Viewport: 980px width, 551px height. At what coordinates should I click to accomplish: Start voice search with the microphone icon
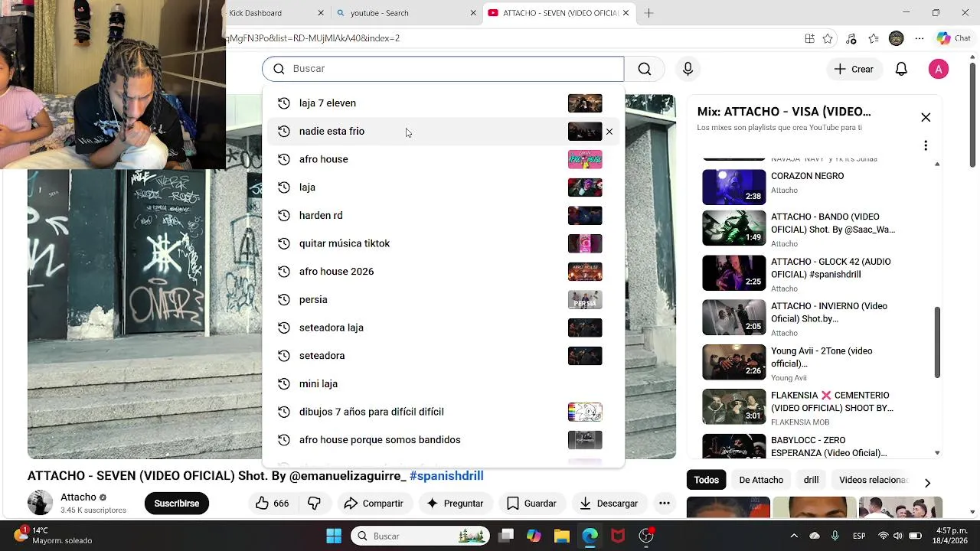coord(688,69)
